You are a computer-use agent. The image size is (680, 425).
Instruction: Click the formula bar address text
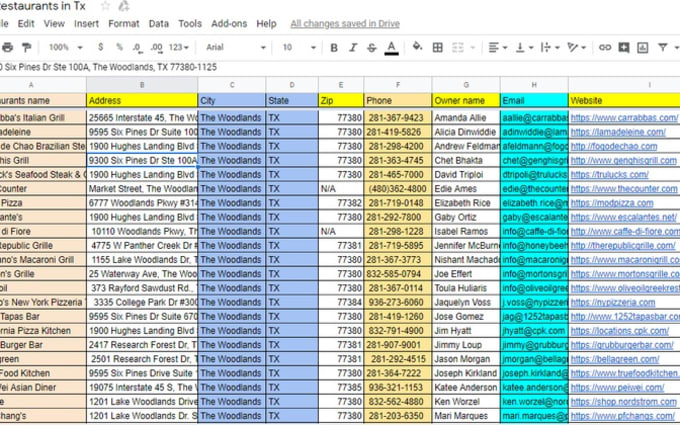point(108,67)
